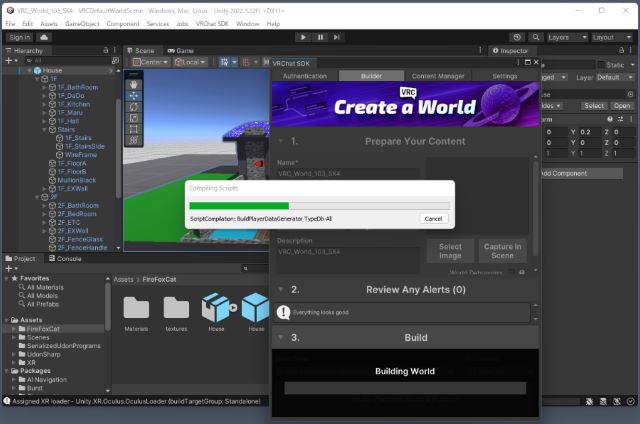Click the Open prefab button in Inspector
Screen dimensions: 640x424
pyautogui.click(x=622, y=106)
